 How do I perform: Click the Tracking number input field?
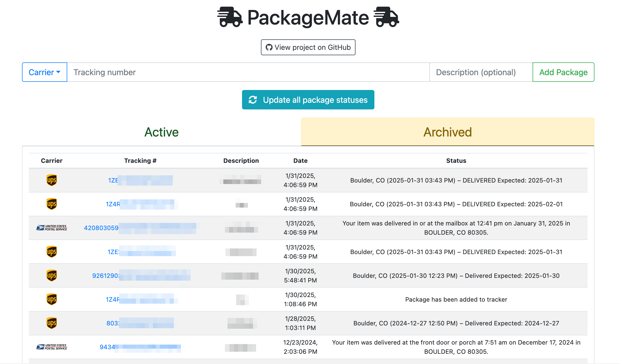(179, 72)
